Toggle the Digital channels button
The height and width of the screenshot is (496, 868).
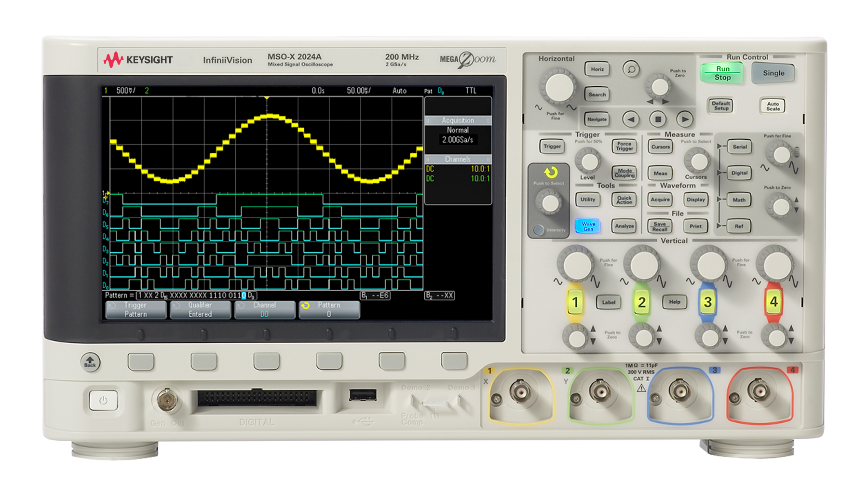[739, 173]
